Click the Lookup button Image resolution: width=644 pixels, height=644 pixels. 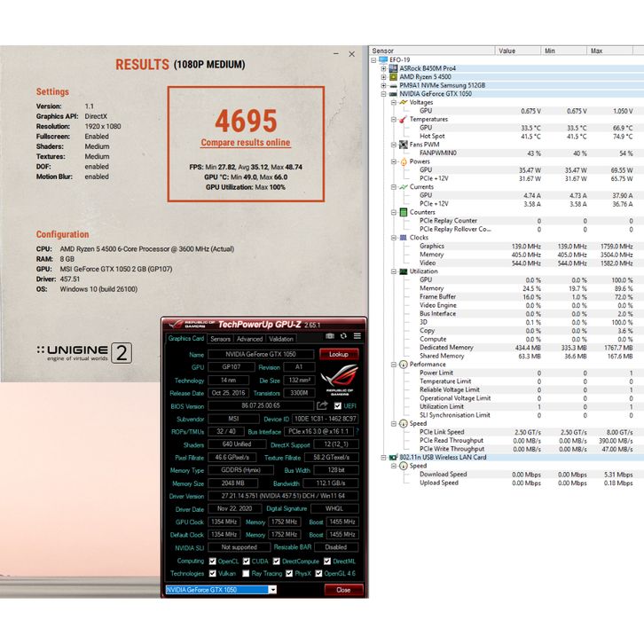point(339,354)
